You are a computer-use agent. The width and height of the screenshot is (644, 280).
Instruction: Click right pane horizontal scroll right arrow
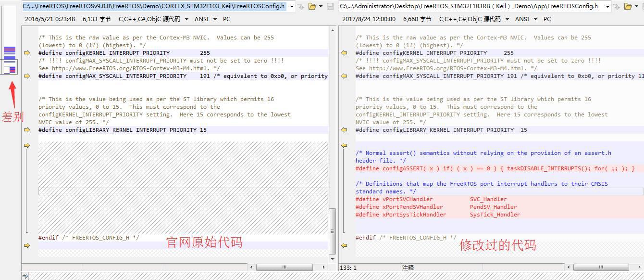pyautogui.click(x=640, y=267)
